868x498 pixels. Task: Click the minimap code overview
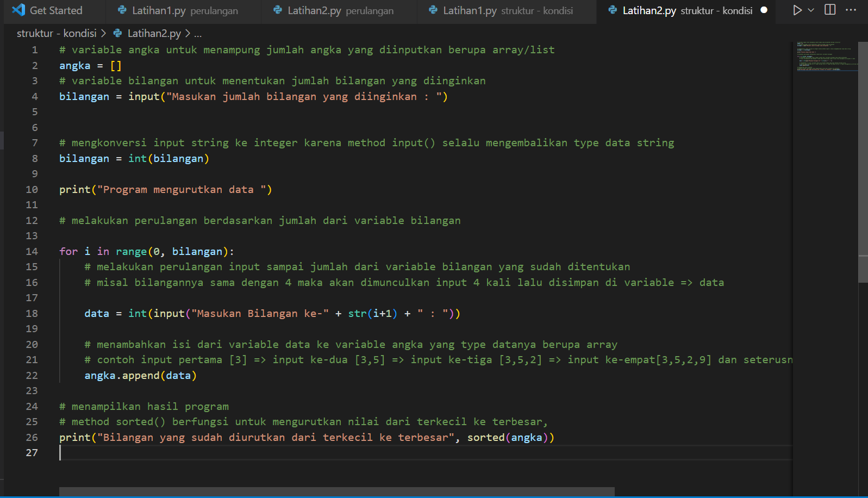click(825, 57)
